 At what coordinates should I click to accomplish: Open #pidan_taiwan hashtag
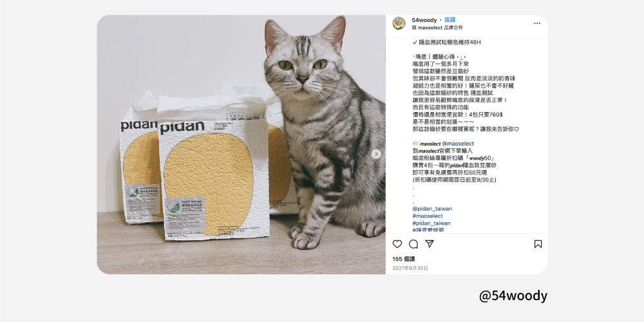click(431, 223)
